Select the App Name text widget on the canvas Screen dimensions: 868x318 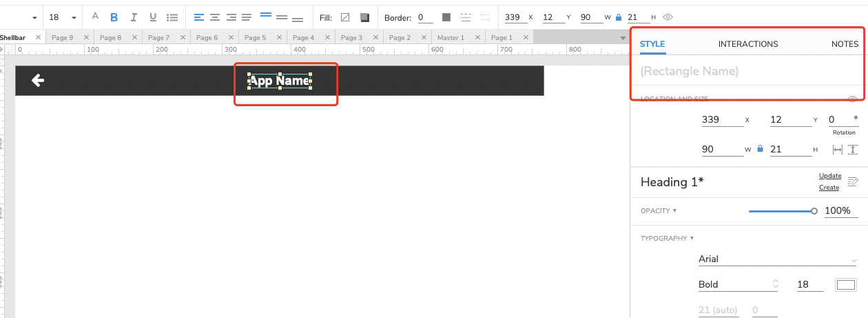(x=280, y=81)
